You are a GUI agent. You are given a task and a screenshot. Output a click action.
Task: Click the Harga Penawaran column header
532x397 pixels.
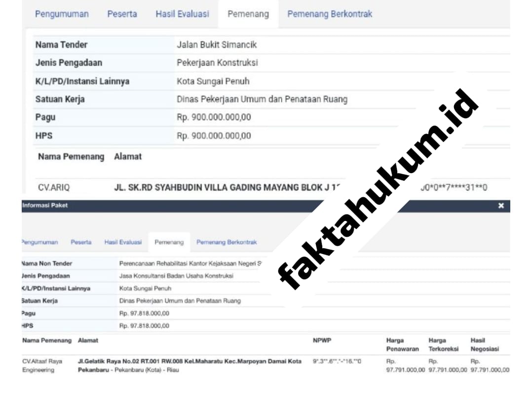402,344
